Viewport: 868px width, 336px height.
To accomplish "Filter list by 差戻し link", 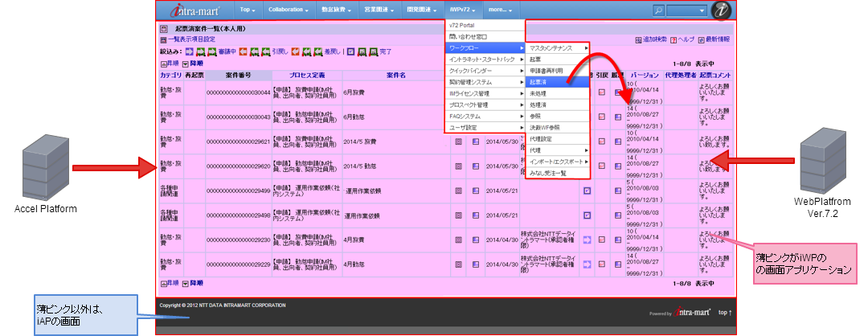I will pyautogui.click(x=332, y=51).
